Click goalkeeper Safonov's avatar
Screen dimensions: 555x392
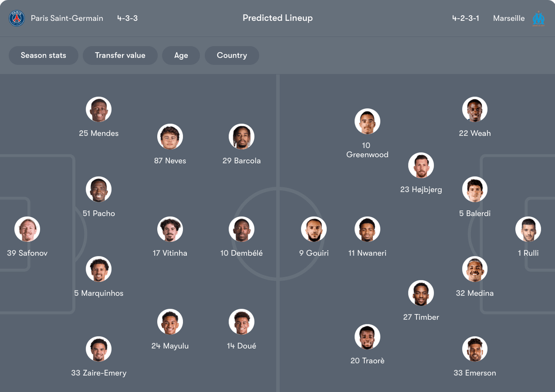[x=27, y=229]
